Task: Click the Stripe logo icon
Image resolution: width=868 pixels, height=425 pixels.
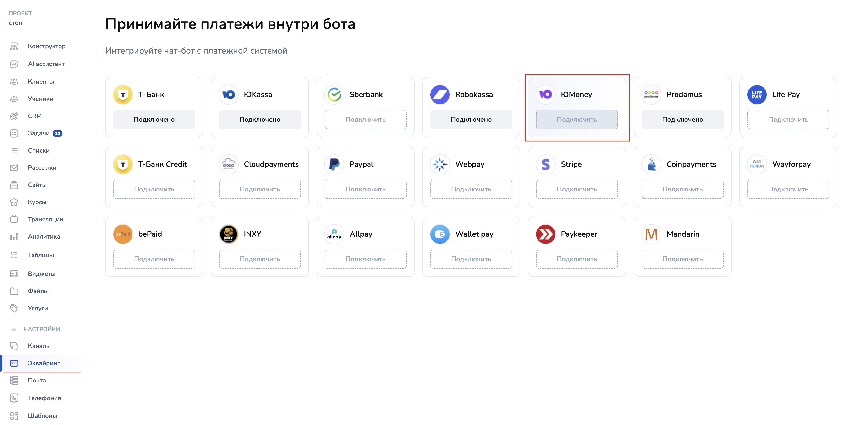Action: pyautogui.click(x=545, y=164)
